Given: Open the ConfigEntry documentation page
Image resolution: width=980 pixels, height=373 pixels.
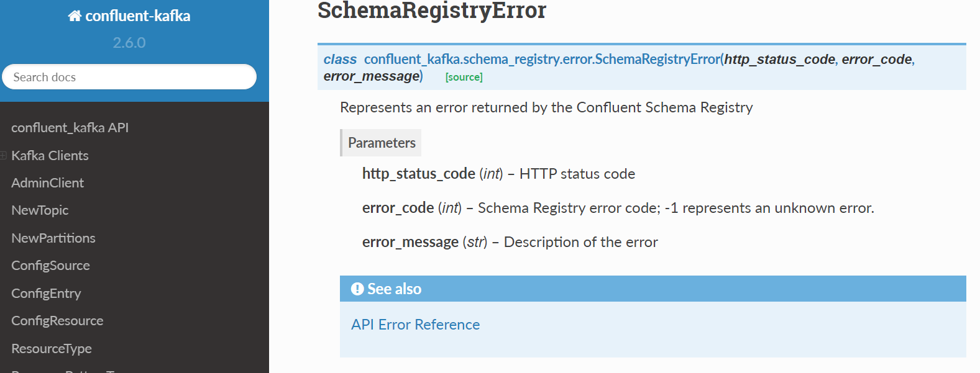Looking at the screenshot, I should (46, 293).
